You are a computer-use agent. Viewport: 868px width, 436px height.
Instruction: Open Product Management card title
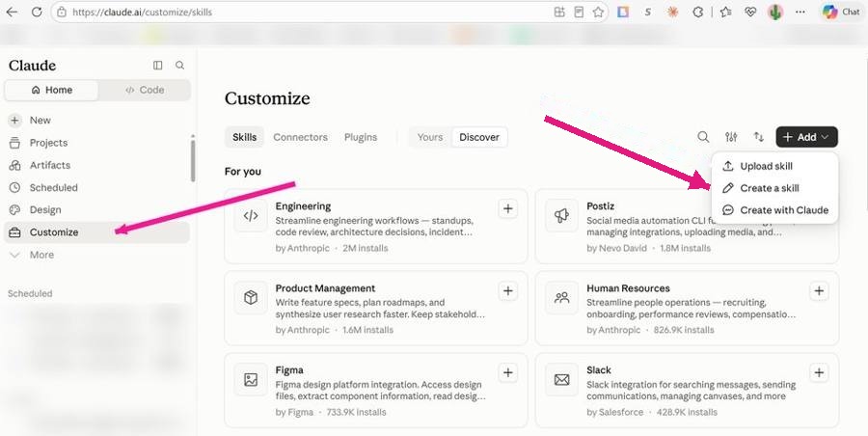pos(326,288)
